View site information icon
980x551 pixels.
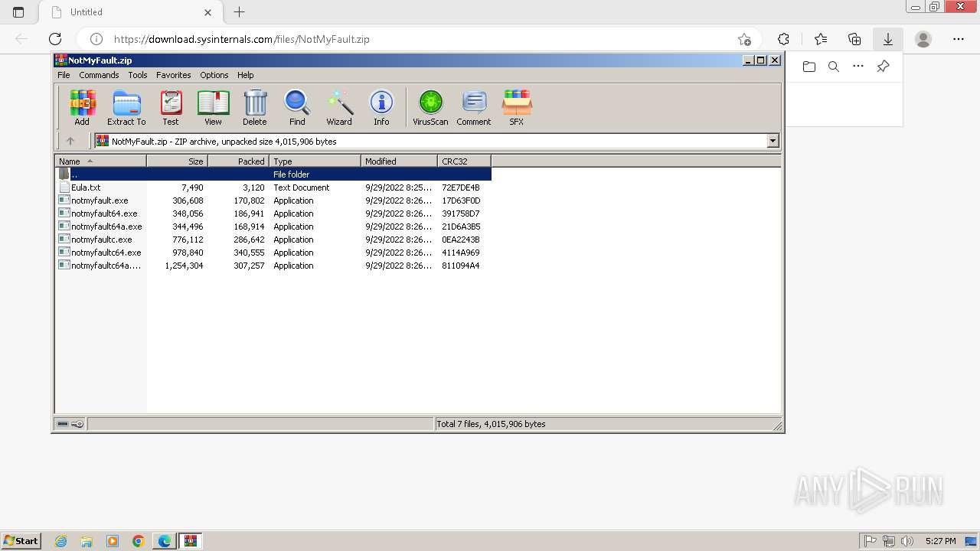pos(96,39)
